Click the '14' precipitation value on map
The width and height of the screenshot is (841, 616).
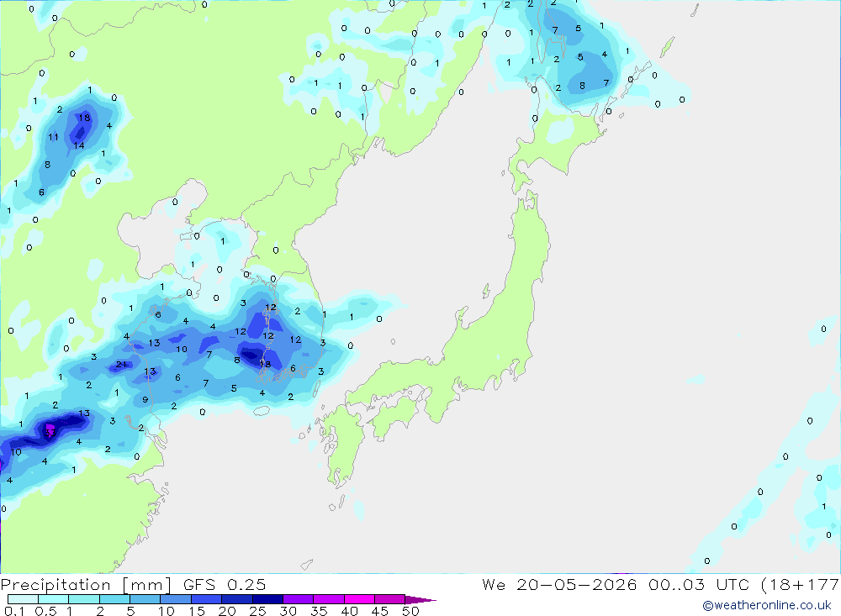(x=79, y=145)
